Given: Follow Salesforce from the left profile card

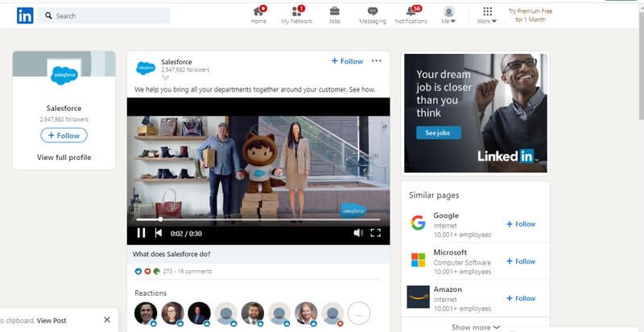Looking at the screenshot, I should (x=64, y=135).
